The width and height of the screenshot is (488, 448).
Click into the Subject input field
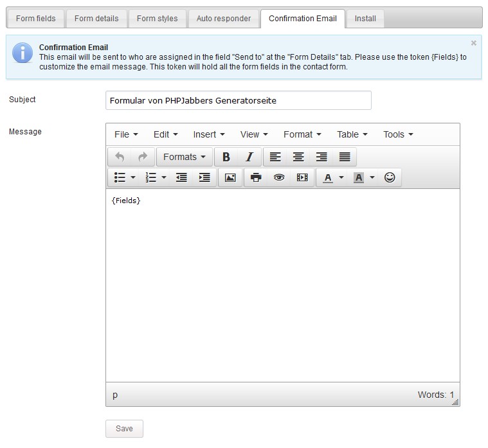238,100
